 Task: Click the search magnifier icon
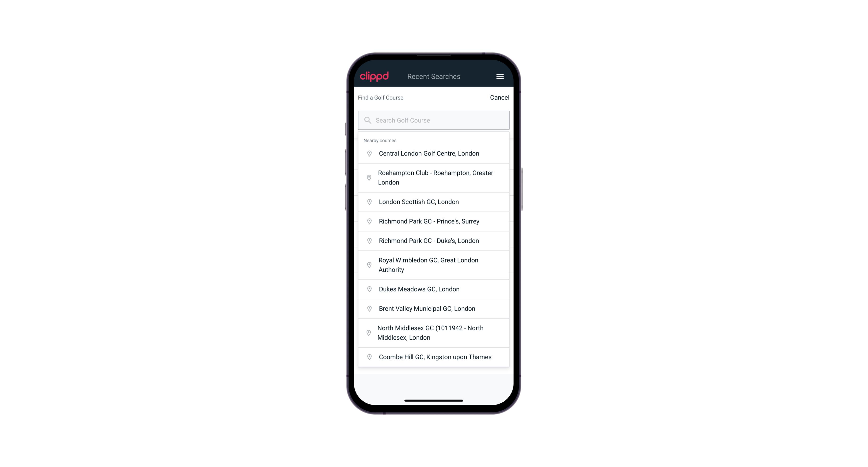click(367, 120)
